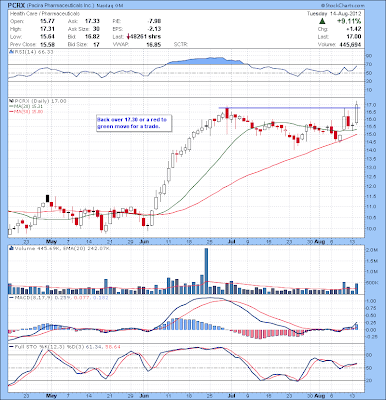
Task: Click the Ask Size value 30
Action: (96, 29)
